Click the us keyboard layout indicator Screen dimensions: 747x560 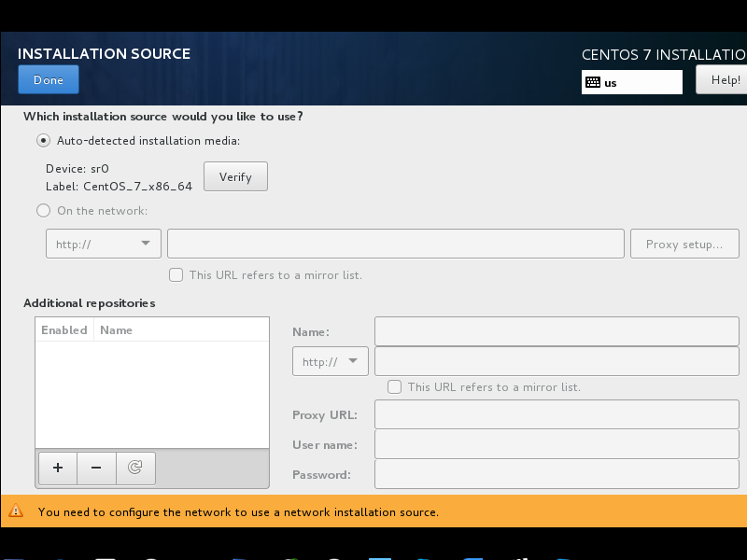[632, 82]
